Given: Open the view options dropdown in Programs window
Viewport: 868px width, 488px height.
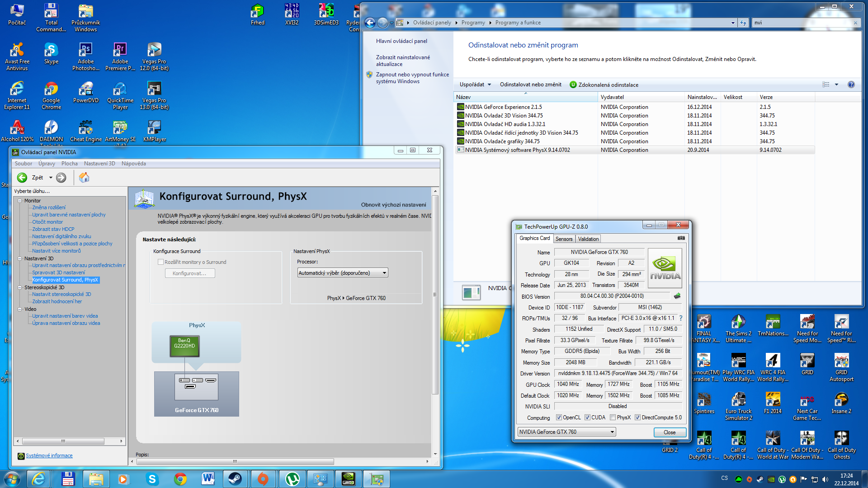Looking at the screenshot, I should coord(836,84).
